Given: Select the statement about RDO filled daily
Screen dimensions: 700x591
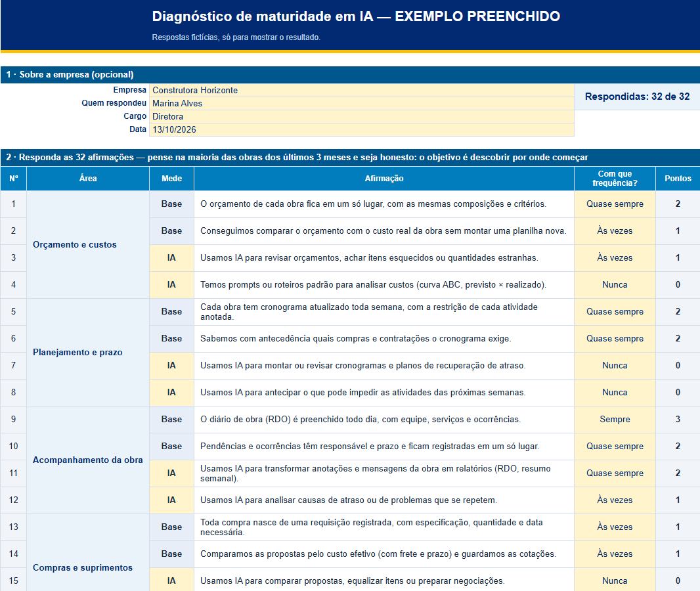Looking at the screenshot, I should (x=384, y=419).
